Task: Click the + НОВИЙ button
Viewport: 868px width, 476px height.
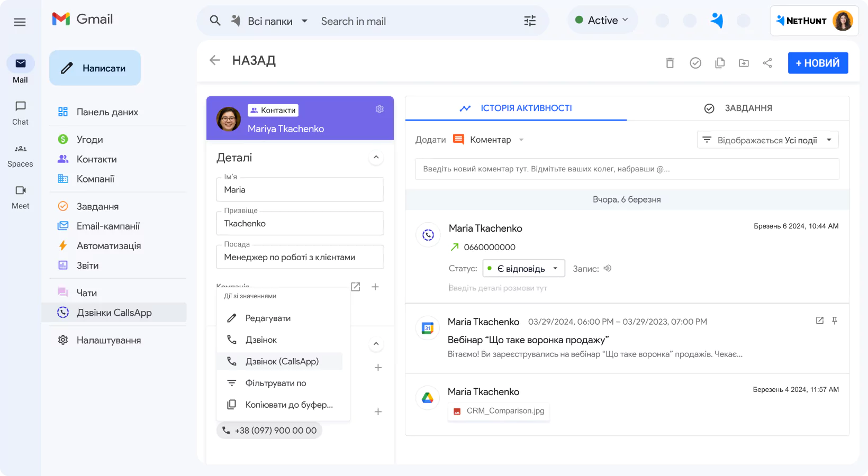Action: [x=818, y=63]
